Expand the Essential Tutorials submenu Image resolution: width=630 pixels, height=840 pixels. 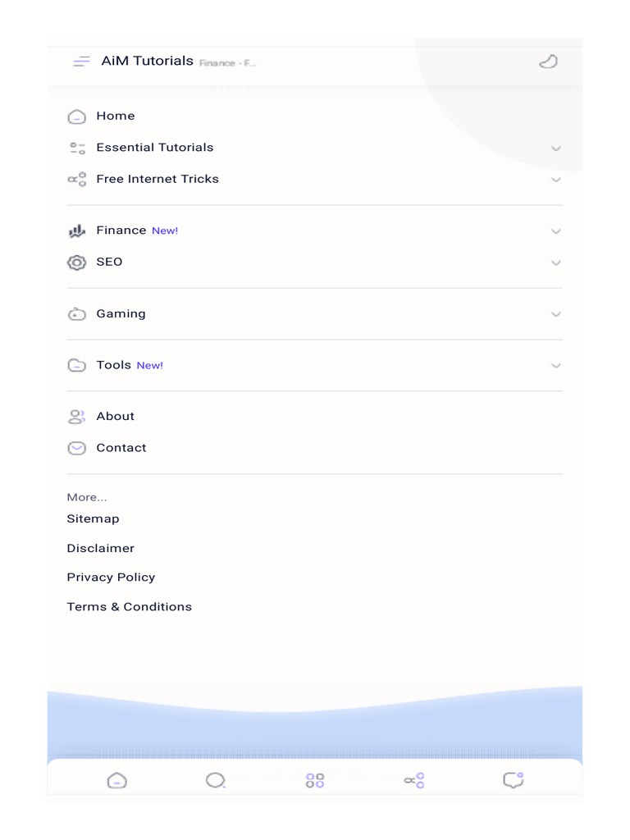tap(556, 148)
